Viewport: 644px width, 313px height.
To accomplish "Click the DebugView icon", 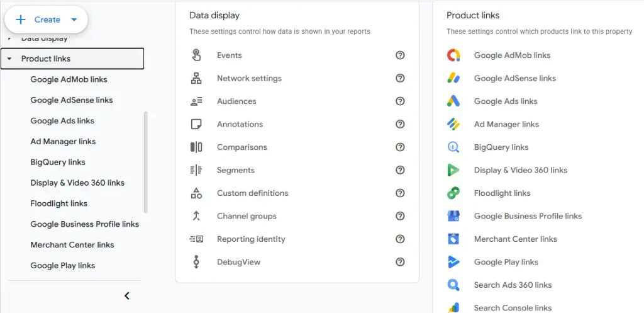I will 196,262.
